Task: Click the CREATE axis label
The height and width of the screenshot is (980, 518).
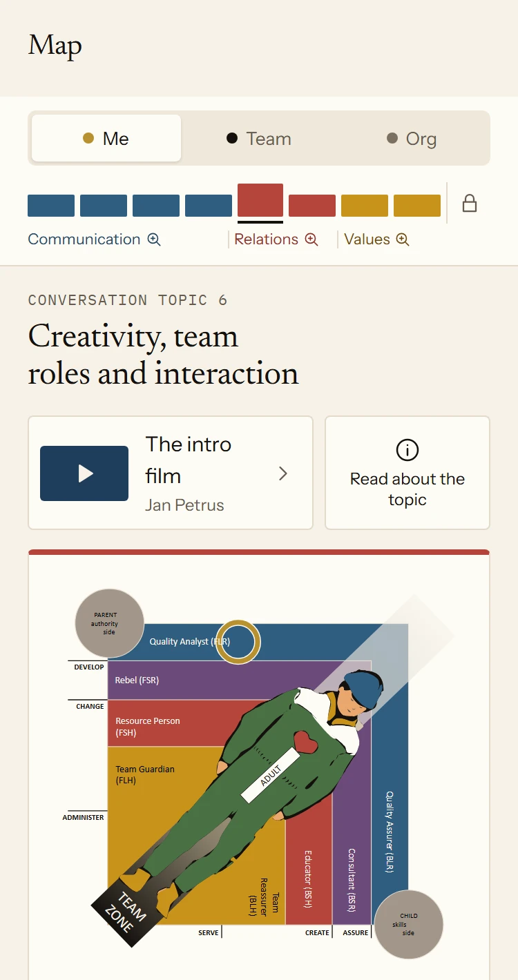Action: pos(317,933)
